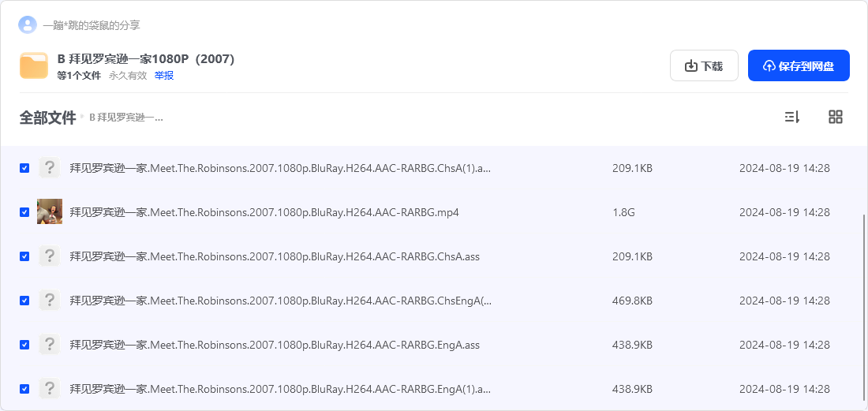Click the sharer's user avatar icon
This screenshot has width=868, height=411.
click(x=27, y=25)
